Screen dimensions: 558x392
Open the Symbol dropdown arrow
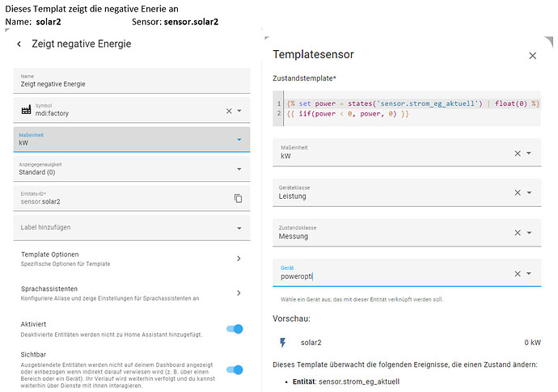(239, 111)
